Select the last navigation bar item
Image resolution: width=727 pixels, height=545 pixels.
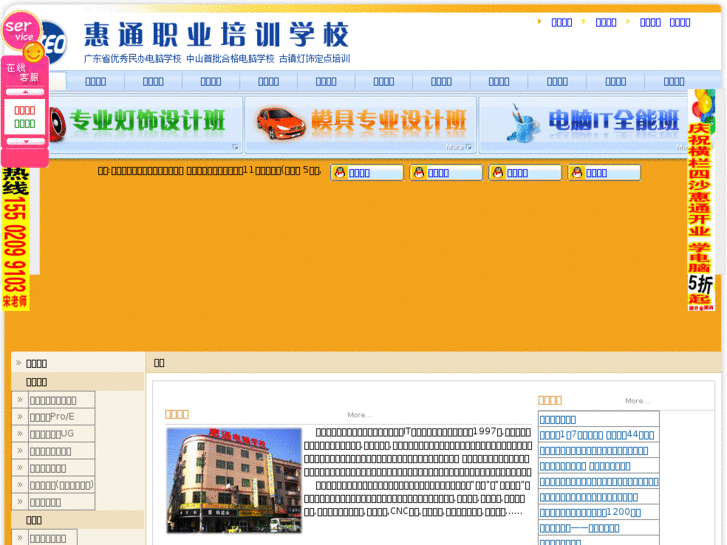tap(674, 82)
